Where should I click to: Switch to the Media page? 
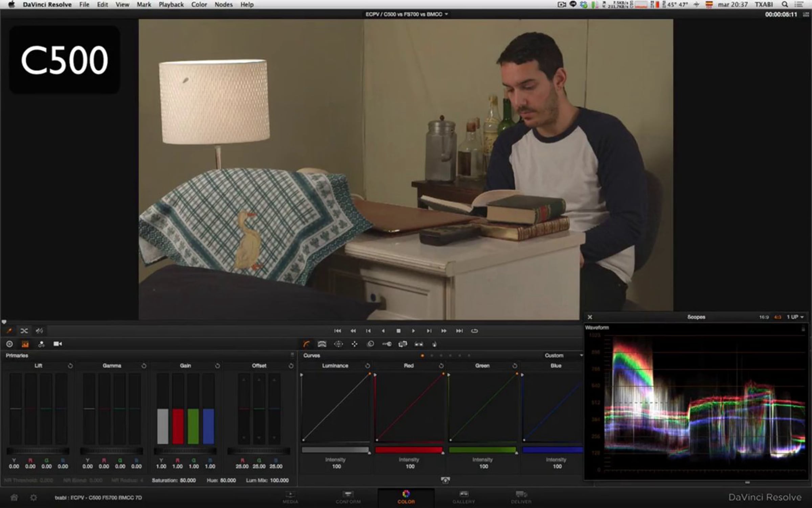[290, 497]
